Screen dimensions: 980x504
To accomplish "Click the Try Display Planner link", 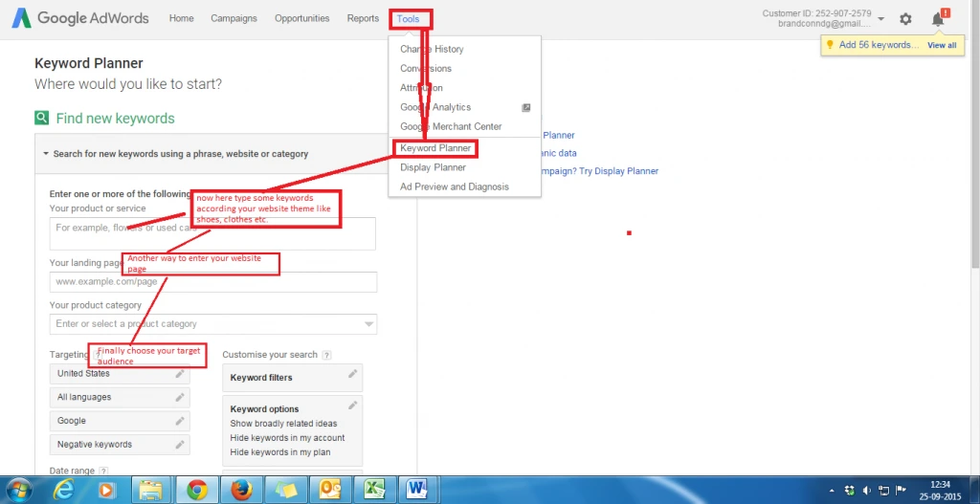I will pos(617,171).
